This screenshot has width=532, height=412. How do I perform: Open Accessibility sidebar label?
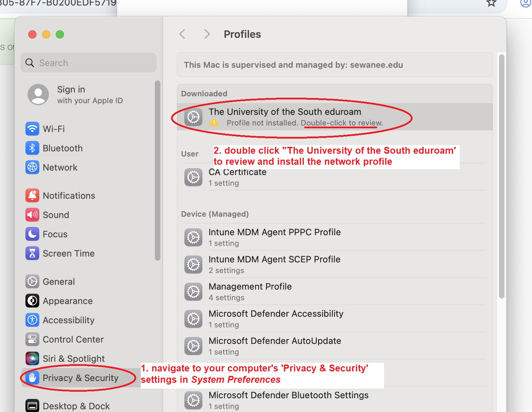68,320
